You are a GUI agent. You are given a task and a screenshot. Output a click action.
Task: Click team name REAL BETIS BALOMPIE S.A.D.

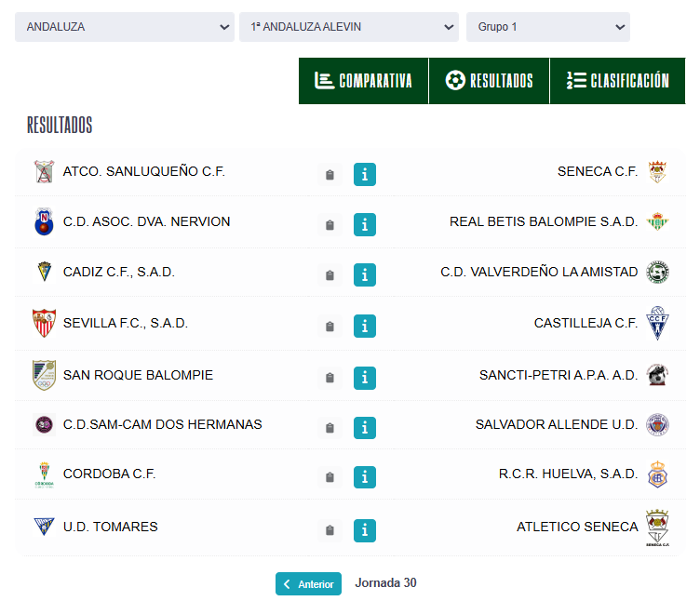click(x=544, y=221)
